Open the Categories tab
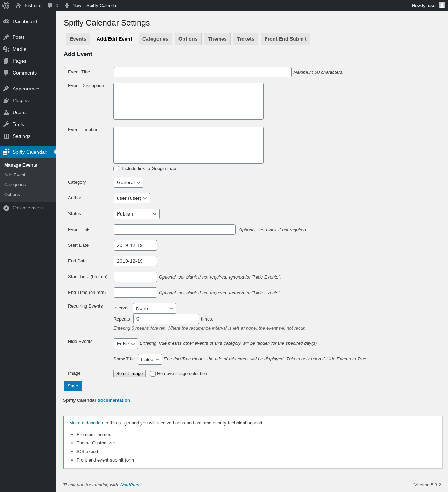 pos(155,39)
